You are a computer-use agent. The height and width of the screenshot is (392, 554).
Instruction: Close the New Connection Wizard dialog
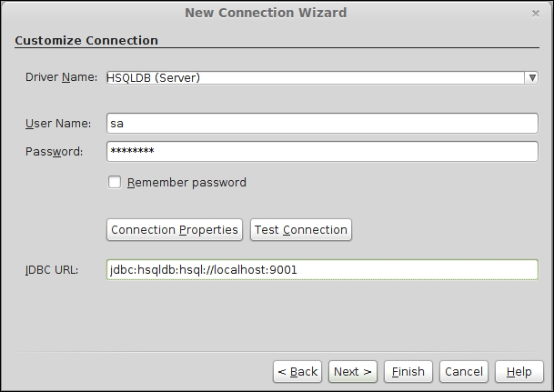[536, 14]
